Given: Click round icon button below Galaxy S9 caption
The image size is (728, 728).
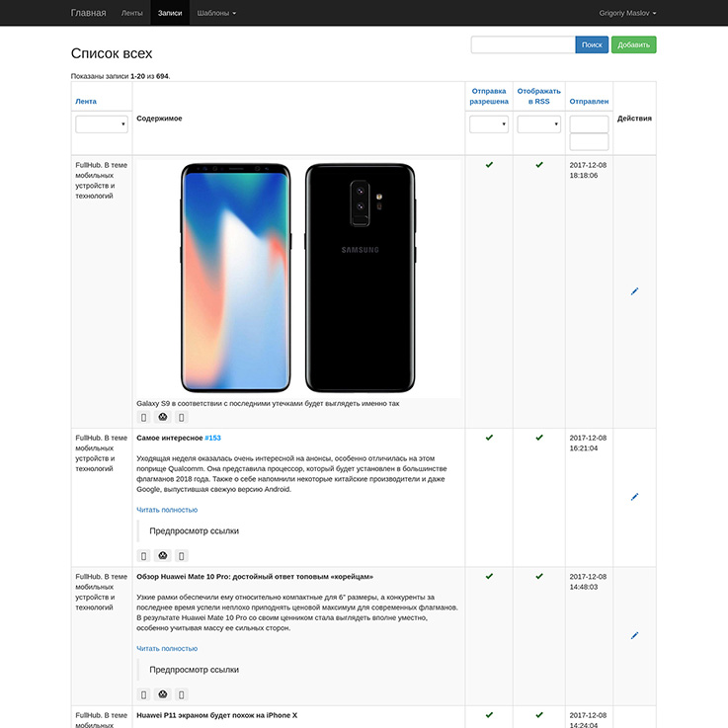Looking at the screenshot, I should [163, 417].
